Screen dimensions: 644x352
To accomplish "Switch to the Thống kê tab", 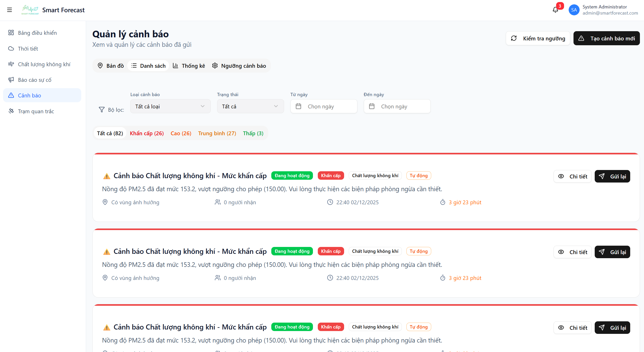I will coord(189,66).
